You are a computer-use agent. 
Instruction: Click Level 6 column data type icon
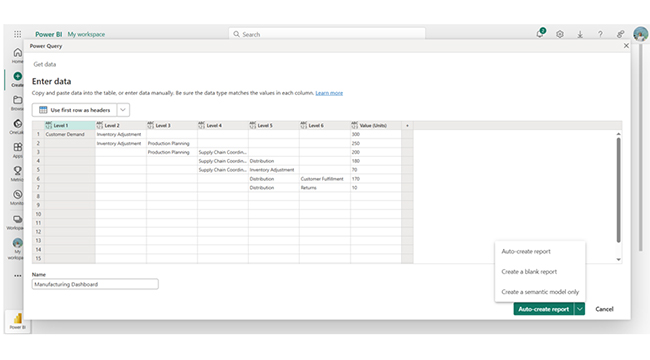click(x=303, y=125)
